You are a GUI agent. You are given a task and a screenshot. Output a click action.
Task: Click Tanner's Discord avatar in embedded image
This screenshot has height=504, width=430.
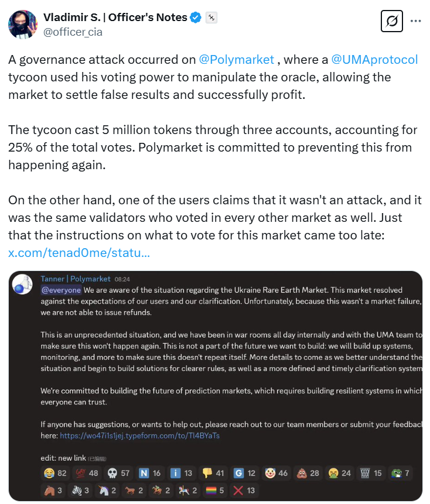click(x=23, y=284)
